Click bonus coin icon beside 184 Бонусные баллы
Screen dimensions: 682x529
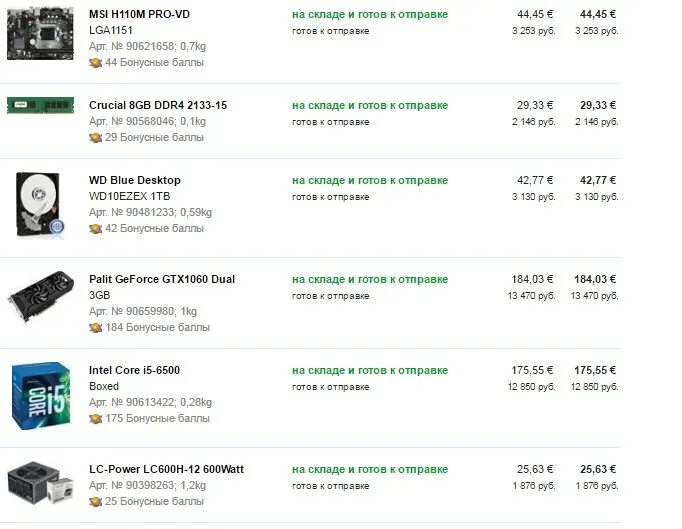click(x=96, y=327)
